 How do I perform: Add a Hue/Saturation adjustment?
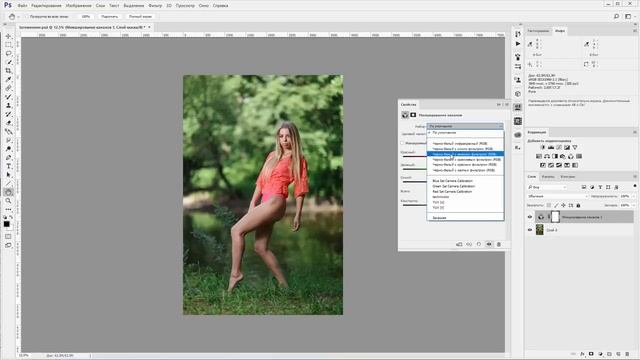[x=539, y=156]
